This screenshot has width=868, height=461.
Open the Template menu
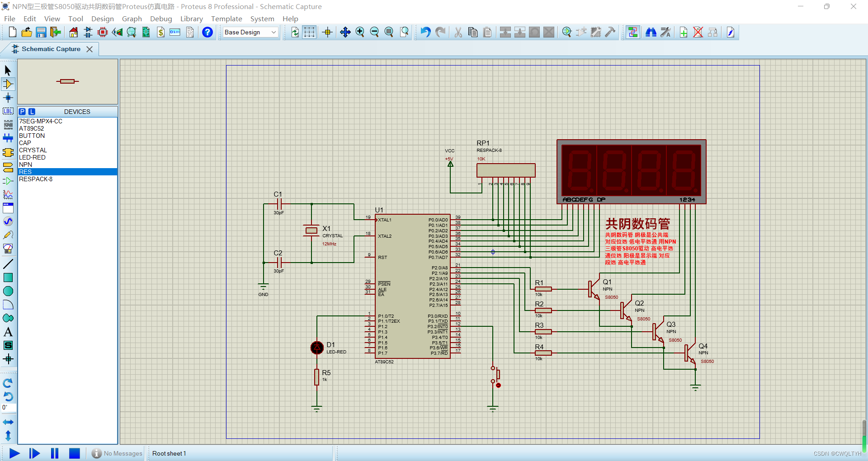(226, 19)
